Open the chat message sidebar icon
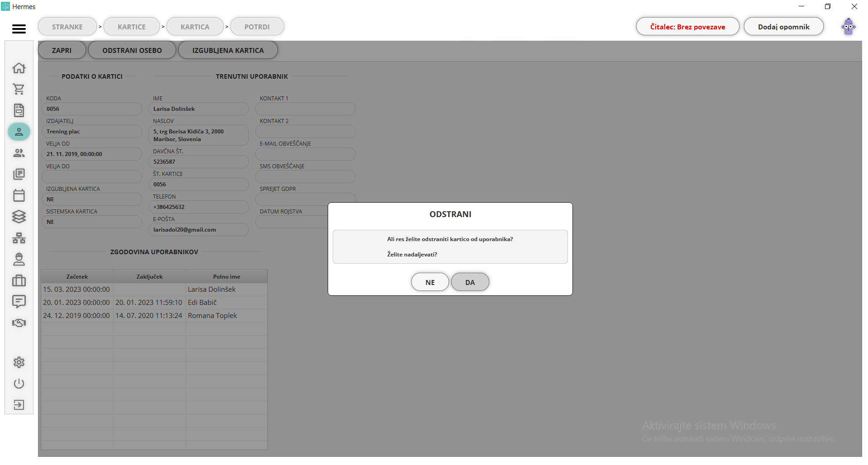Image resolution: width=868 pixels, height=465 pixels. click(x=19, y=302)
